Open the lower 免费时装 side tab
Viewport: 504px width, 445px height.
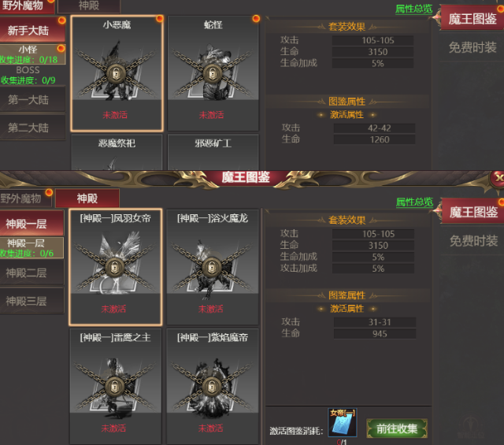point(473,241)
